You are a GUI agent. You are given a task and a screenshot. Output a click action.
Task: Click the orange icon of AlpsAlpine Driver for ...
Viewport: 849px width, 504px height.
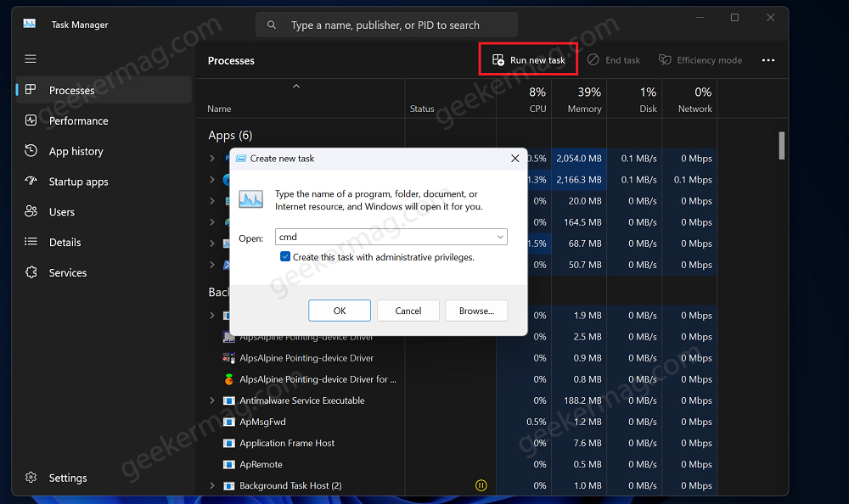[x=229, y=379]
